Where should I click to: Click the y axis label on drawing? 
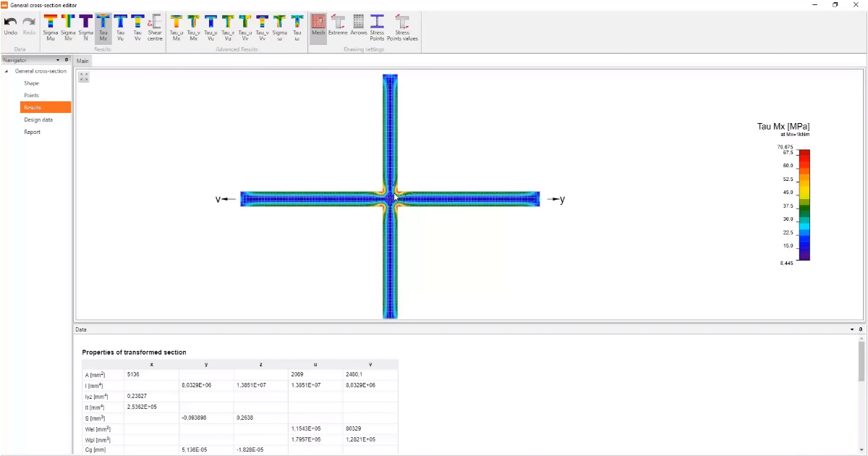coord(561,199)
